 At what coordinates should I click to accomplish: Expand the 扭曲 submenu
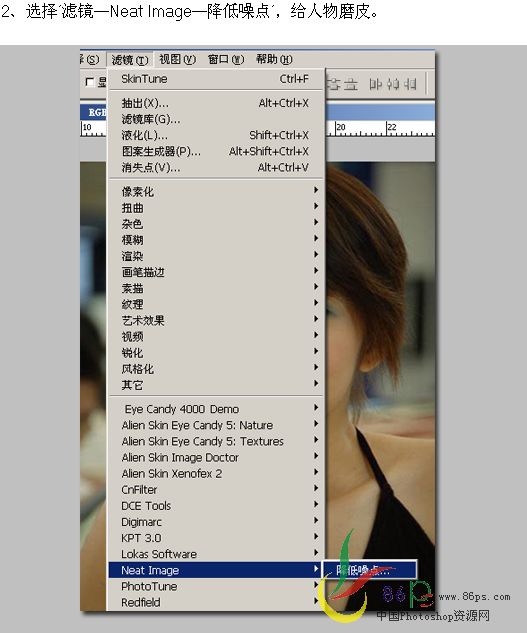(x=215, y=208)
